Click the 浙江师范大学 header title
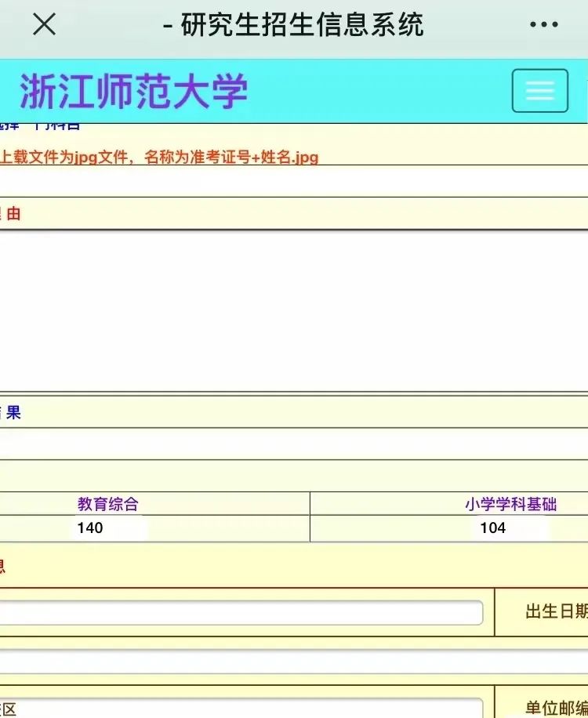The height and width of the screenshot is (718, 588). 133,92
